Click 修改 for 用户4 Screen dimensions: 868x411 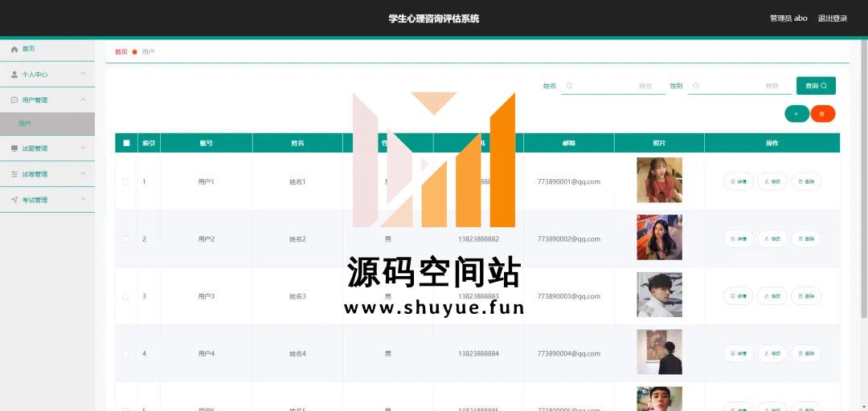point(772,353)
